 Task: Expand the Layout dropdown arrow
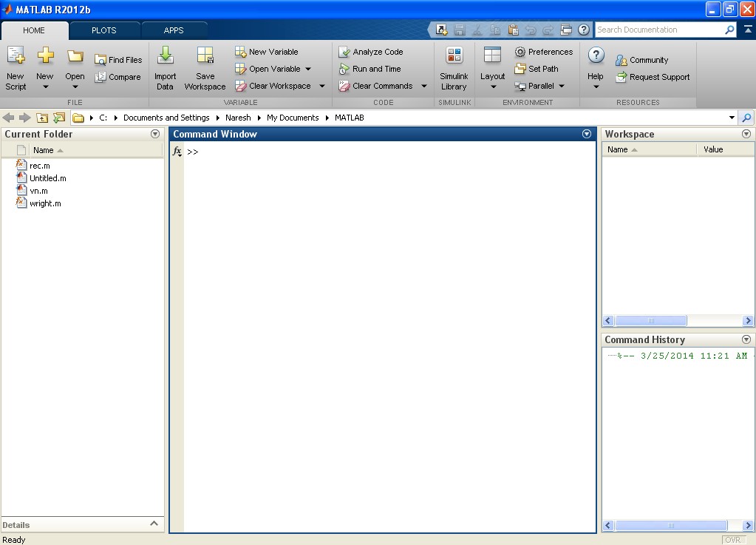point(493,87)
